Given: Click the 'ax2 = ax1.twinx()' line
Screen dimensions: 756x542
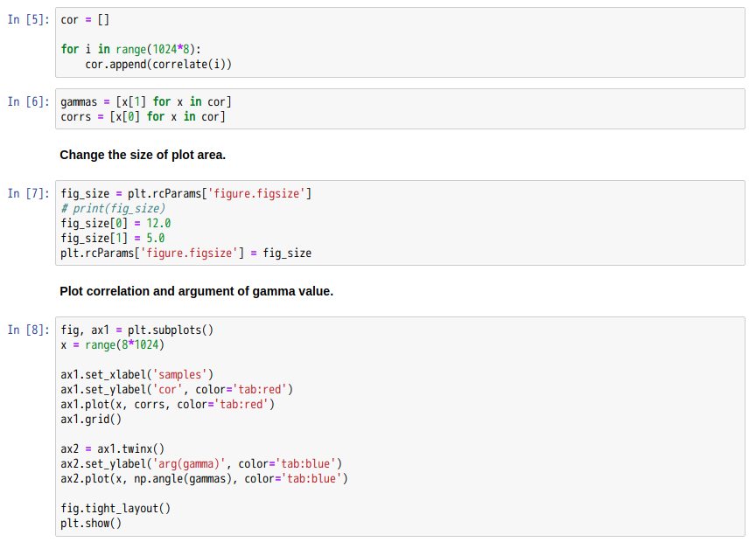Looking at the screenshot, I should (x=113, y=449).
